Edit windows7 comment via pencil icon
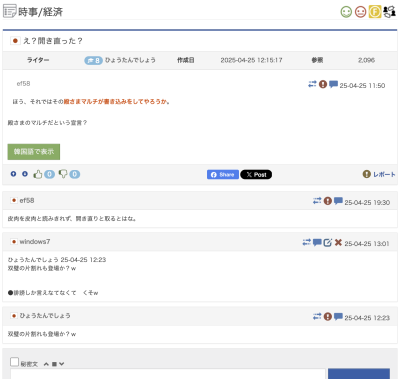 (x=328, y=242)
